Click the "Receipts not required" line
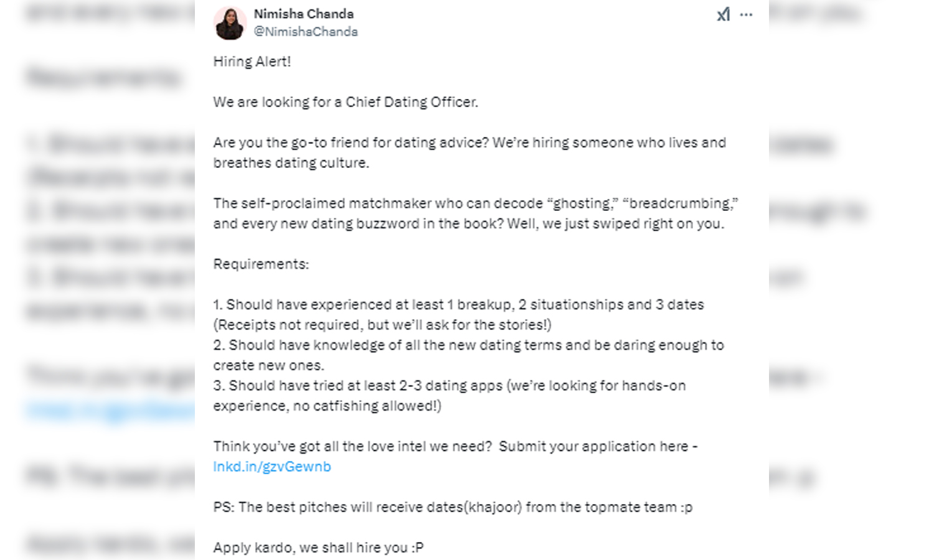Viewport: 934px width, 560px height. (x=382, y=325)
